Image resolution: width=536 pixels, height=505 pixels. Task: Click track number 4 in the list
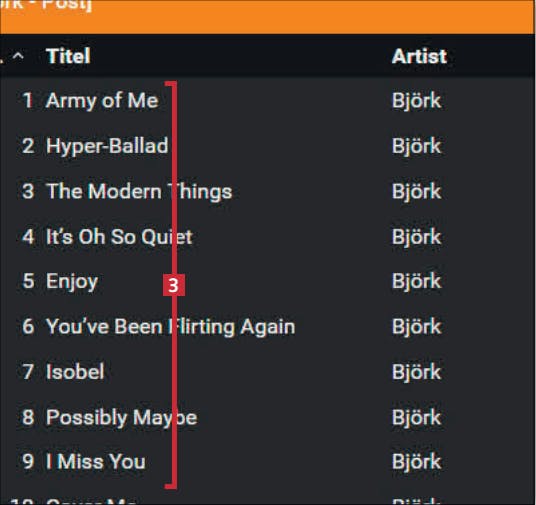coord(28,236)
